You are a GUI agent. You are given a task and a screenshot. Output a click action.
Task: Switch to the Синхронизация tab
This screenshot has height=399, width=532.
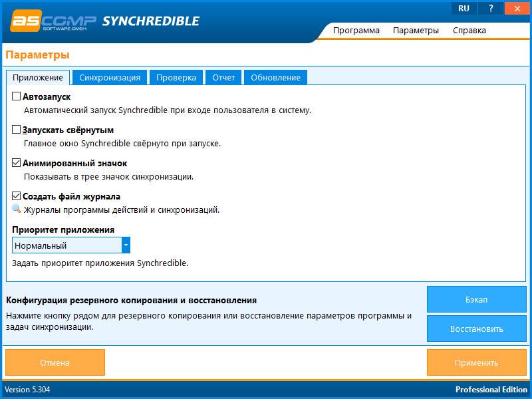click(x=110, y=78)
